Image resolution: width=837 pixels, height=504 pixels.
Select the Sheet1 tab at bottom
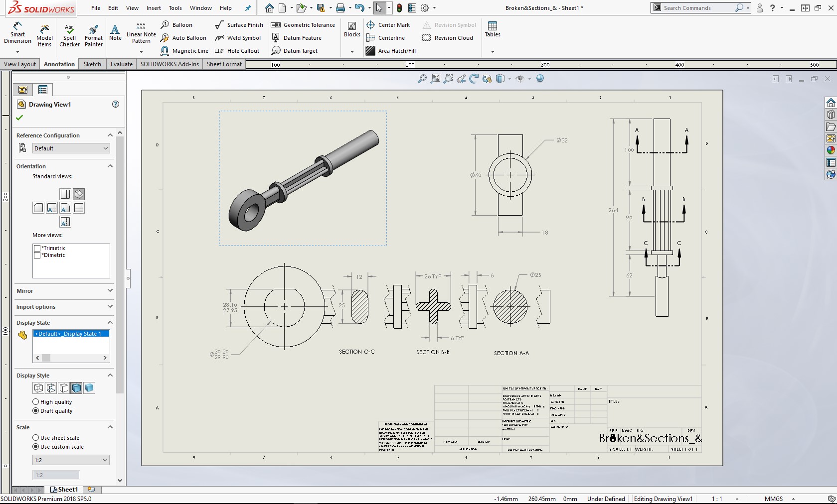tap(64, 490)
